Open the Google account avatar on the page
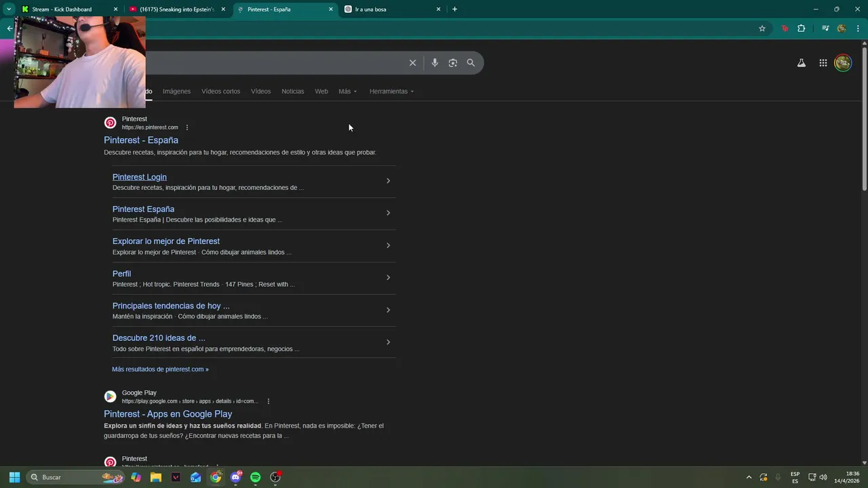The image size is (868, 488). (x=843, y=63)
